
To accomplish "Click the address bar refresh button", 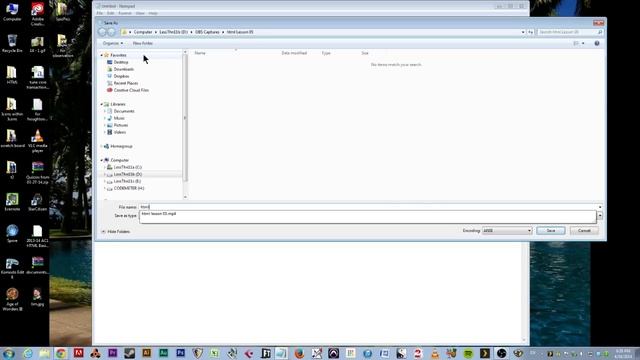I will (531, 32).
